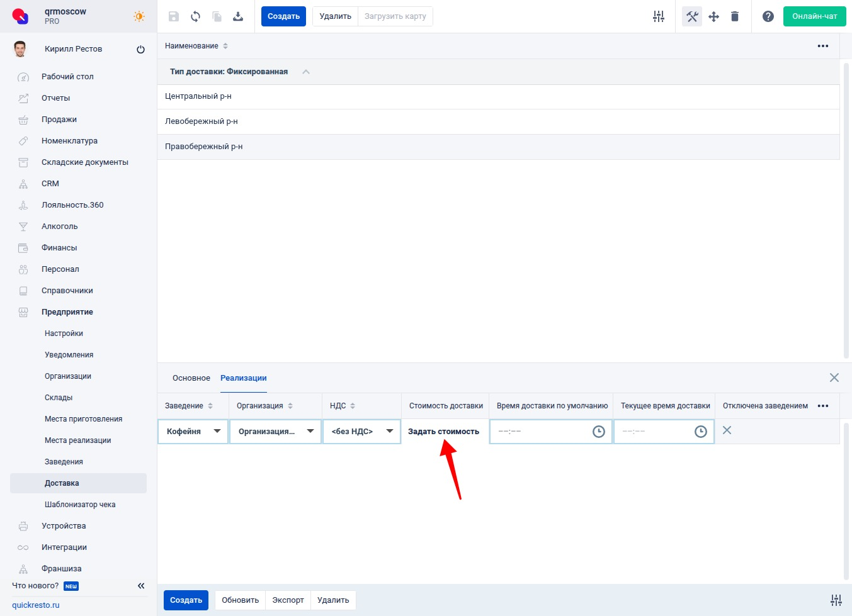This screenshot has width=852, height=616.
Task: Click the download icon in top toolbar
Action: coord(238,16)
